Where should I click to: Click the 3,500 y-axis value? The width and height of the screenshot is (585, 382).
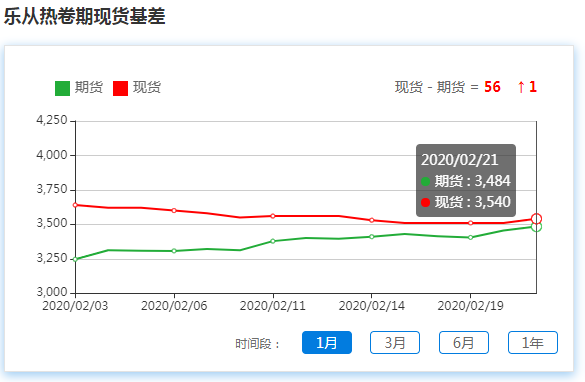coord(52,223)
